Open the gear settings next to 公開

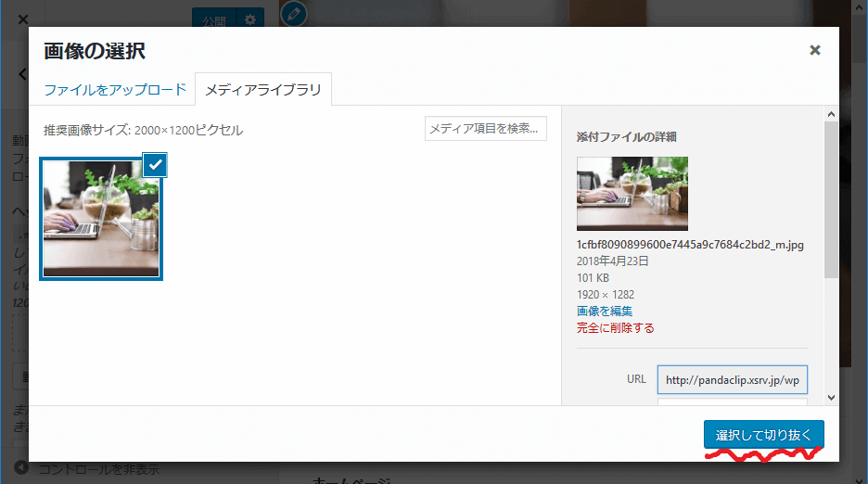250,20
